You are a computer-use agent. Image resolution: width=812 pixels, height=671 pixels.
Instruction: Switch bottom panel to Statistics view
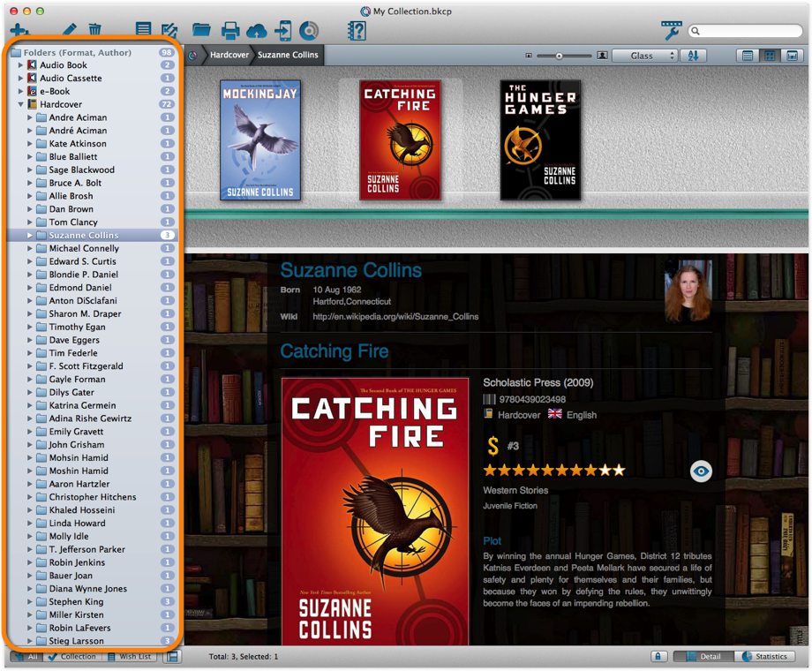764,657
